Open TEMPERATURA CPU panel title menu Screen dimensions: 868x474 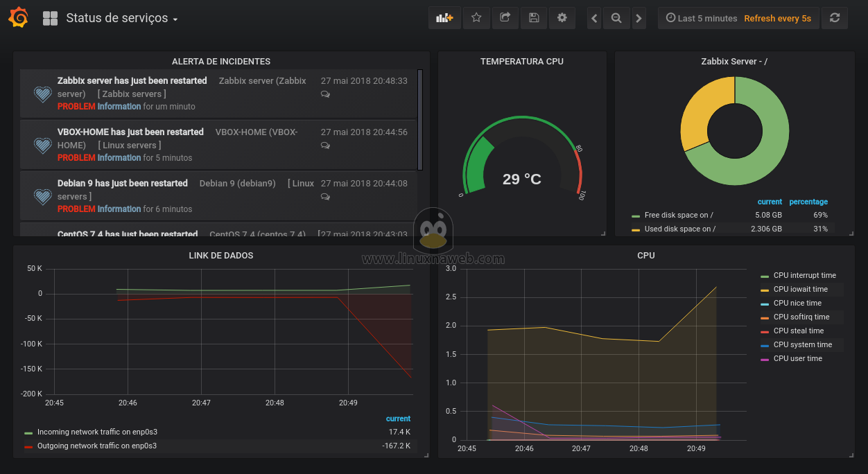point(522,62)
